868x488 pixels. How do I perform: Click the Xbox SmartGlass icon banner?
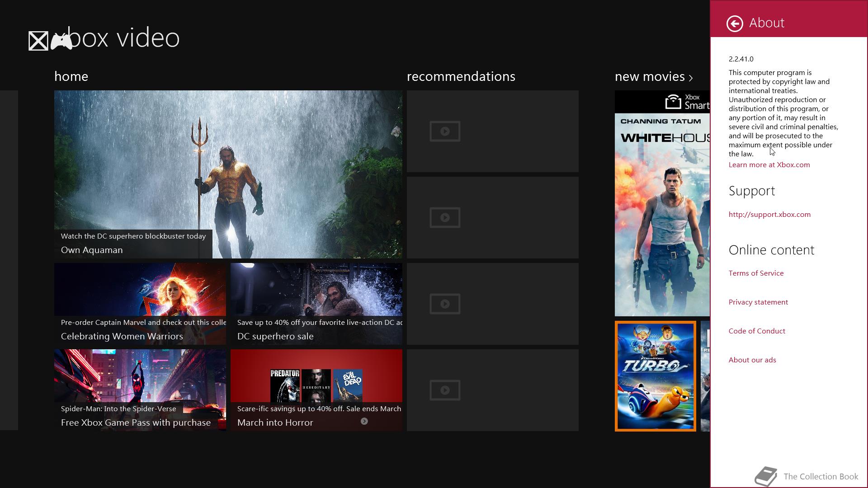pos(662,102)
